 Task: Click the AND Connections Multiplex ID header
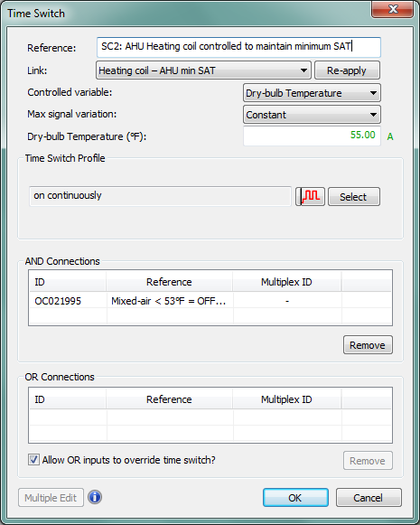(x=287, y=282)
